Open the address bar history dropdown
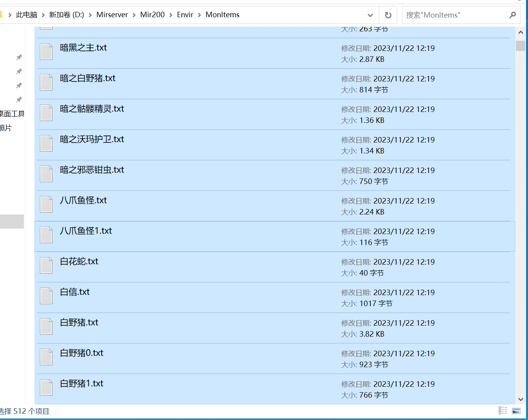Viewport: 528px width, 420px height. [x=370, y=15]
